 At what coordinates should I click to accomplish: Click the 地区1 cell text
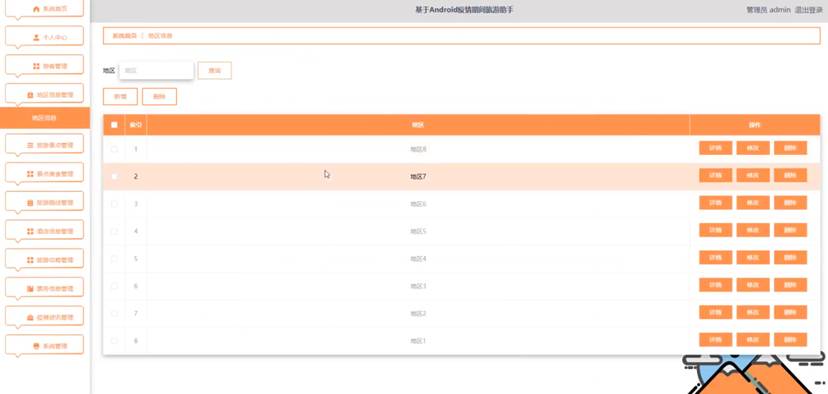[x=418, y=341]
